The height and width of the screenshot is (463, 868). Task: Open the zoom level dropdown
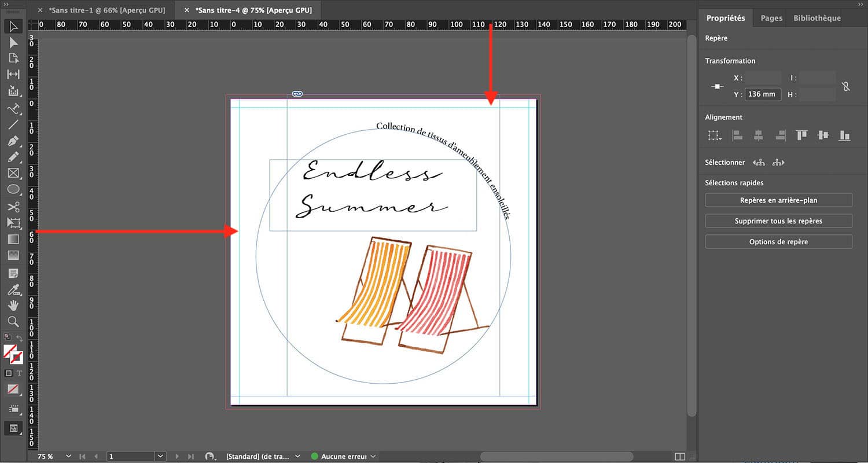68,456
